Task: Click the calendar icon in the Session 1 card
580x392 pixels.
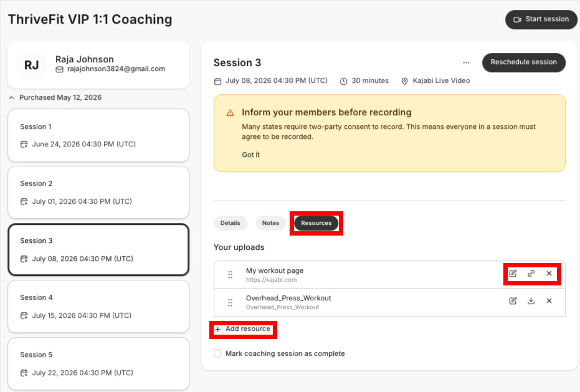Action: 24,145
